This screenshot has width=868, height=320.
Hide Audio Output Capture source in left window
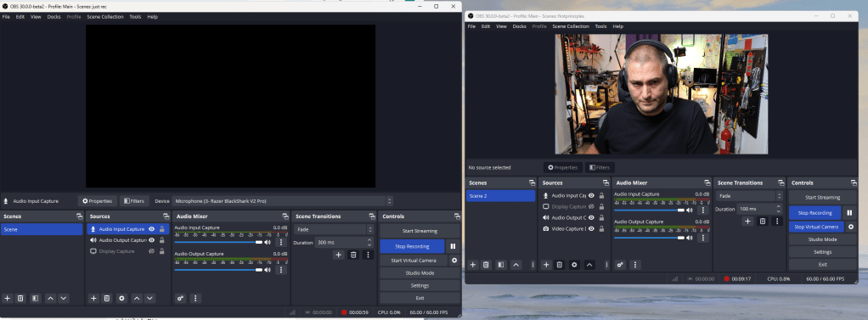(151, 240)
